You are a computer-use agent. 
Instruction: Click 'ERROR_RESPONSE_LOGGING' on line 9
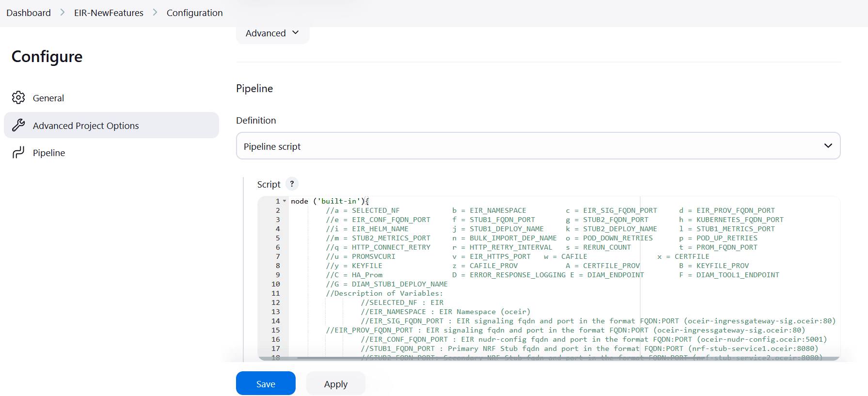point(518,275)
